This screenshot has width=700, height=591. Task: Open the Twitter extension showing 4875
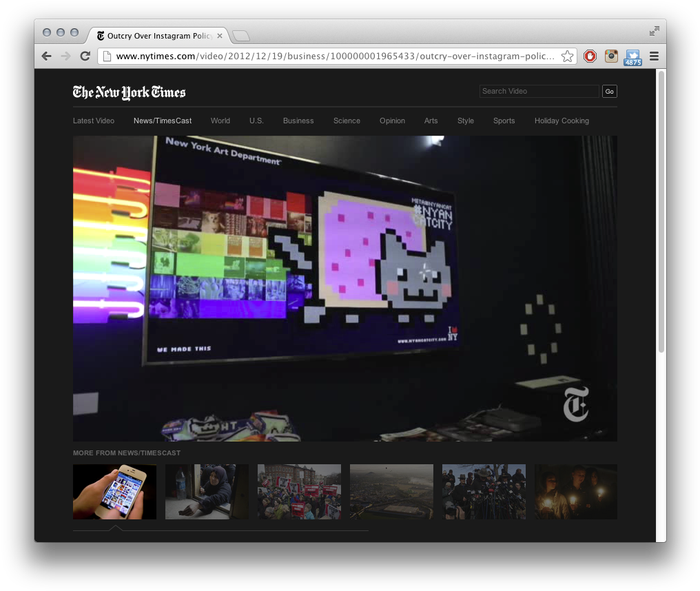point(632,57)
